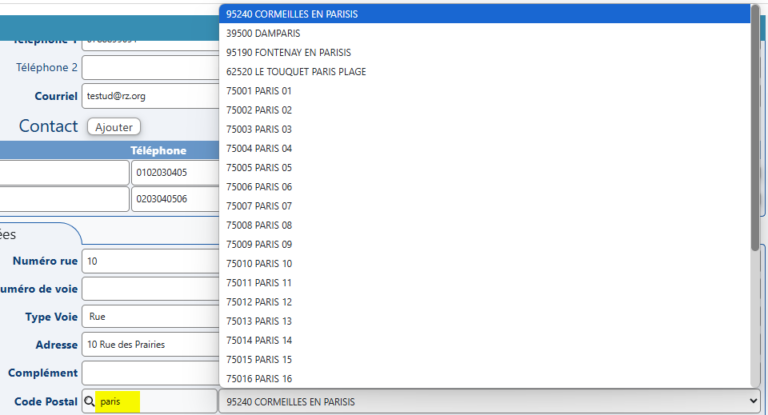Click the Adresse input field
The width and height of the screenshot is (768, 415).
pos(150,345)
